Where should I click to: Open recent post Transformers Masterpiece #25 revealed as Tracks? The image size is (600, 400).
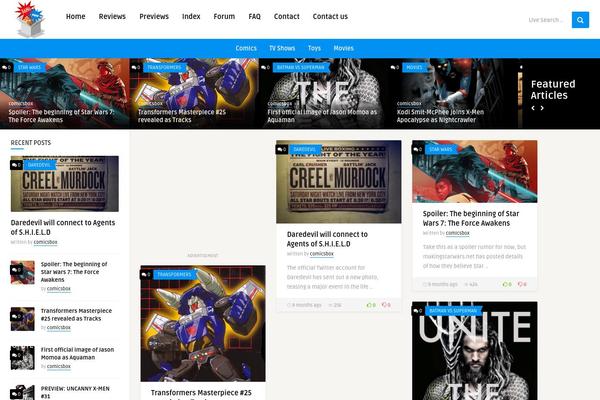coord(76,315)
